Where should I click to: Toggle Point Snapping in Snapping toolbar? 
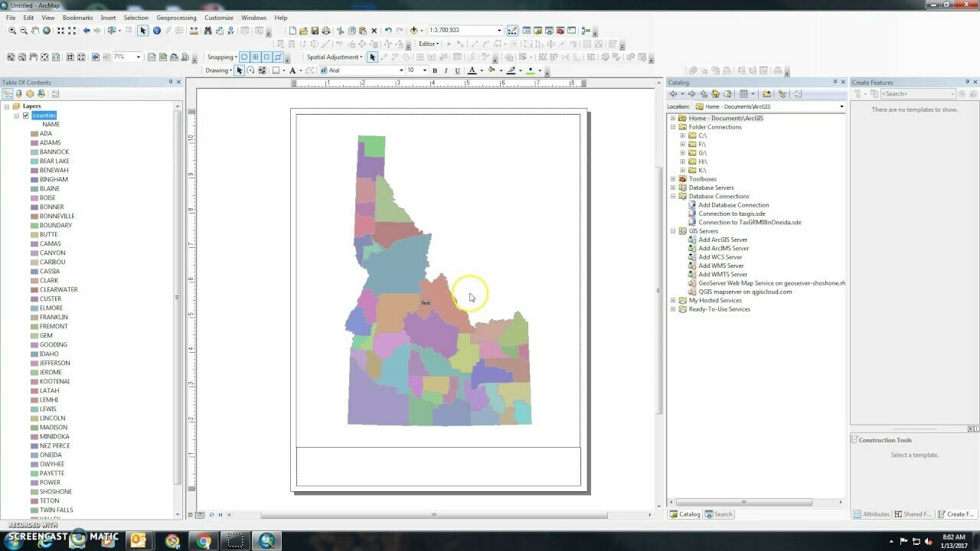244,57
